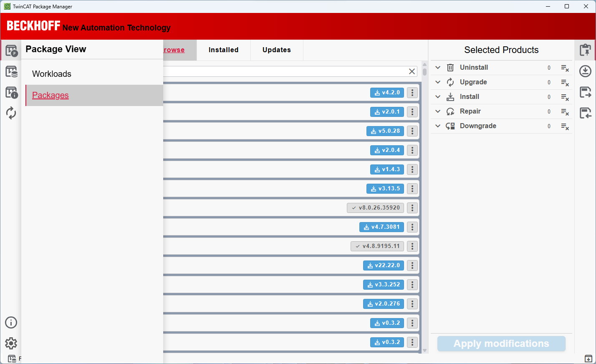Click the download circle icon at right

click(585, 71)
